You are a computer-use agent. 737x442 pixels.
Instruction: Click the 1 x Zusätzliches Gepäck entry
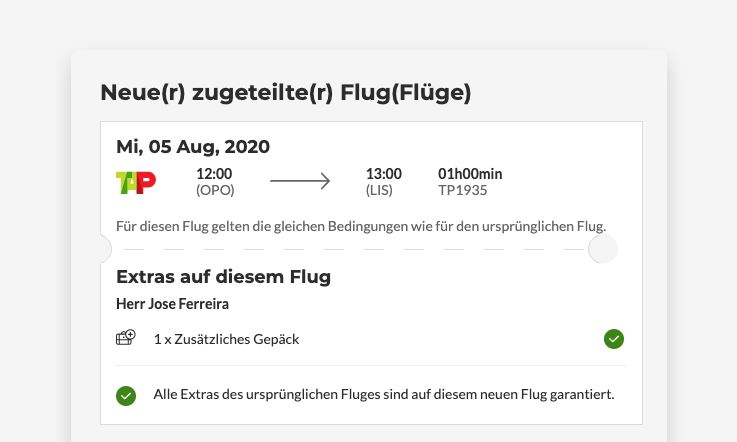(x=226, y=339)
